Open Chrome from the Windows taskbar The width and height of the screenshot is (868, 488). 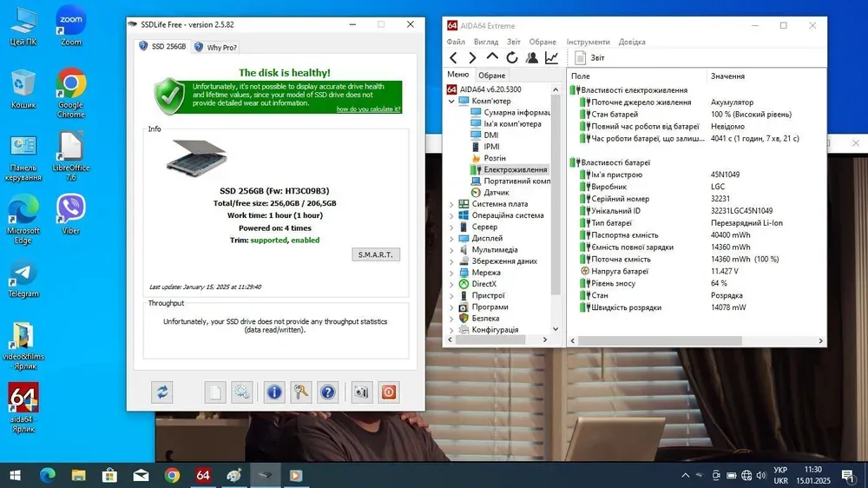coord(172,475)
